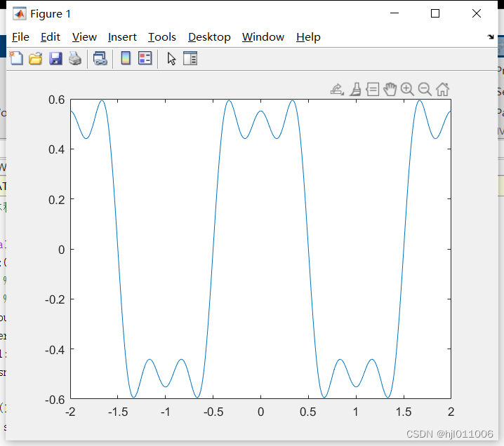The image size is (504, 446).
Task: Open the File menu
Action: click(20, 37)
